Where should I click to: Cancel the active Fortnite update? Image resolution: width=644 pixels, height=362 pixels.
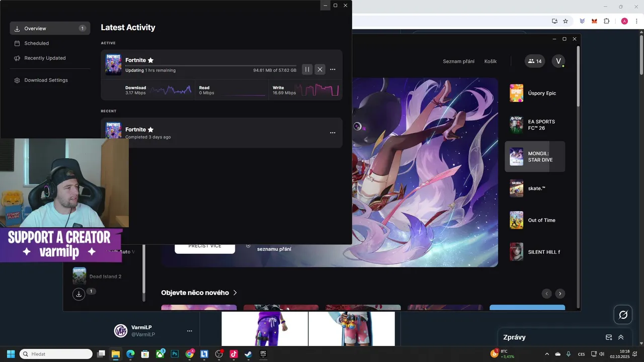point(320,69)
